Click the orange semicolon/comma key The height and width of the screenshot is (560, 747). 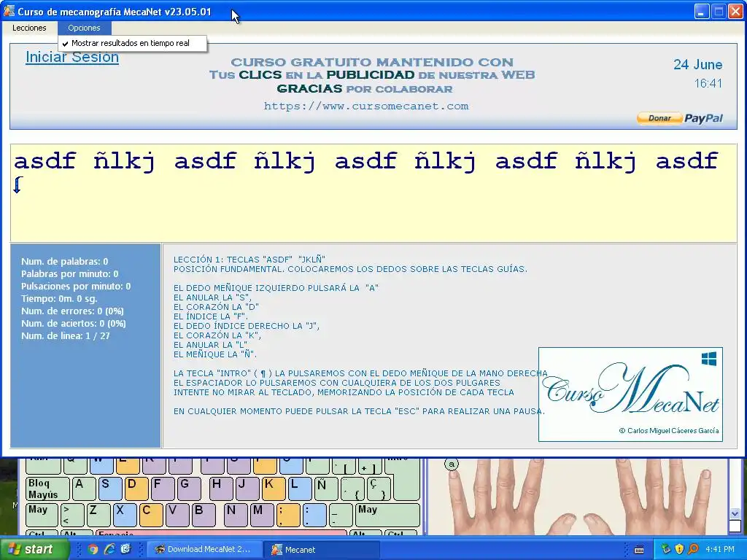pyautogui.click(x=288, y=515)
